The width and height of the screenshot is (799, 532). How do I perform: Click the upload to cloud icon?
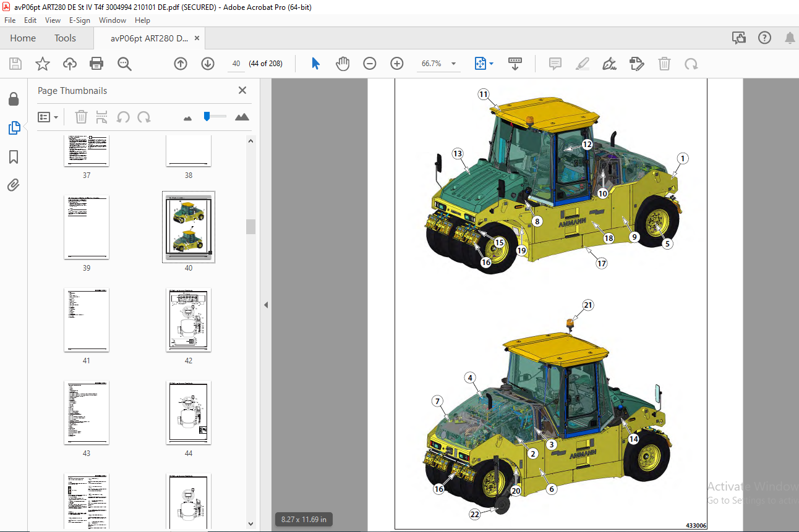(70, 64)
